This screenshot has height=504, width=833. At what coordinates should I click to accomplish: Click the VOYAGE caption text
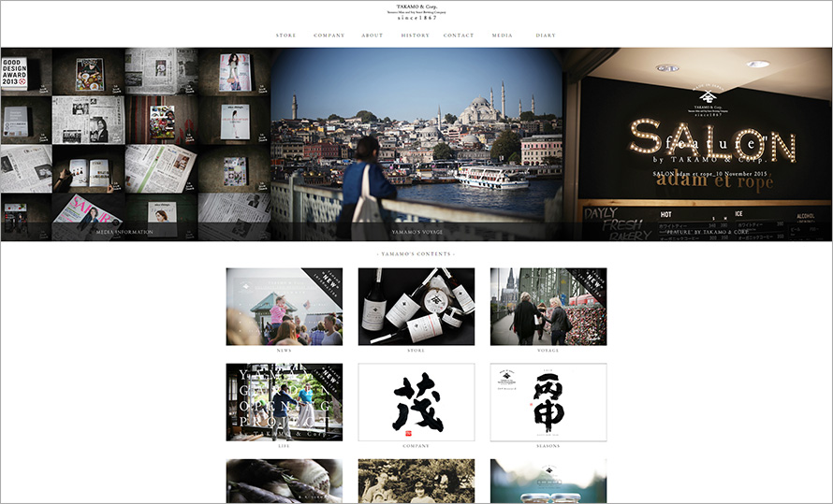(x=548, y=351)
